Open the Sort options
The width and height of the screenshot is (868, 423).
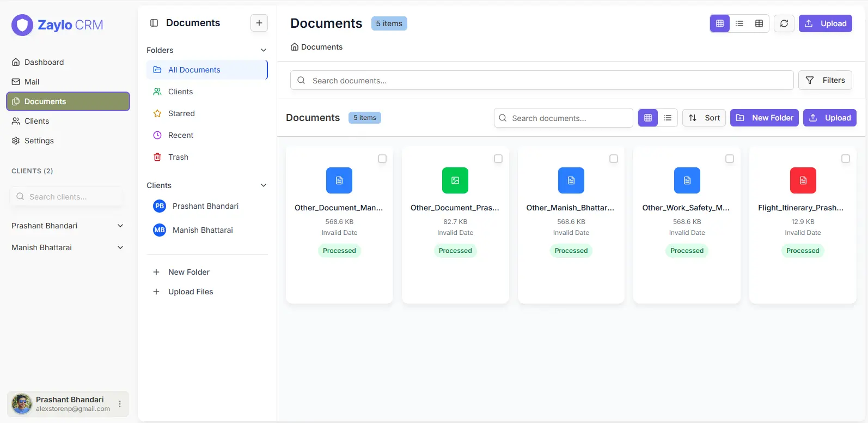click(704, 118)
